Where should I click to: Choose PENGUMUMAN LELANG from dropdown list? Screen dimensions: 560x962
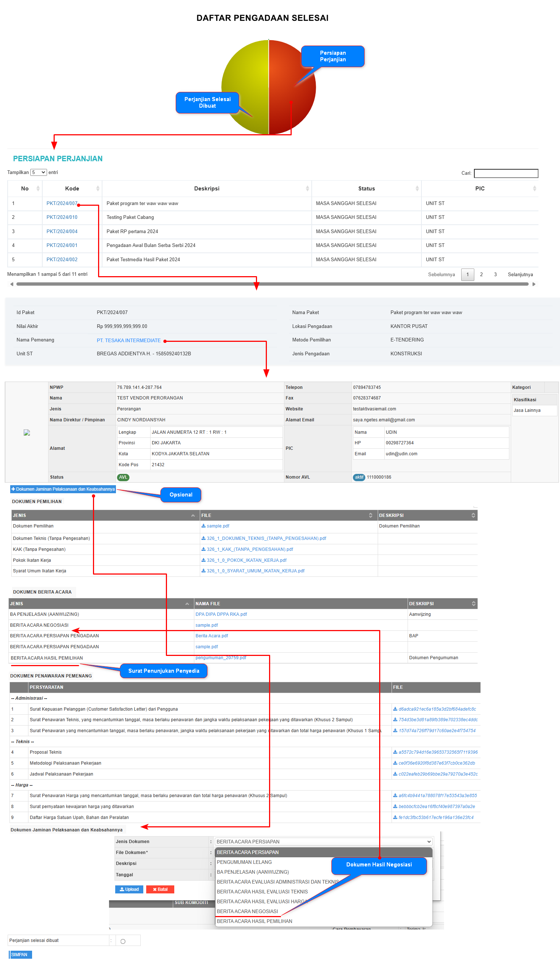click(244, 862)
